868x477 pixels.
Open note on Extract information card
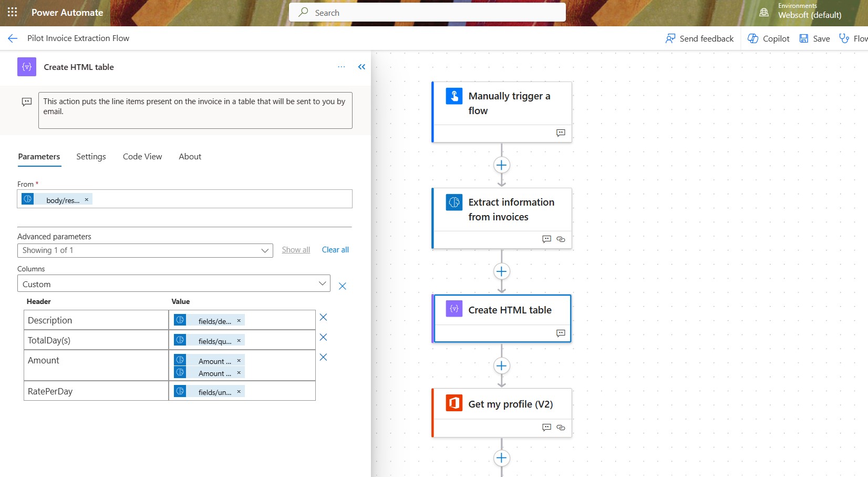546,239
